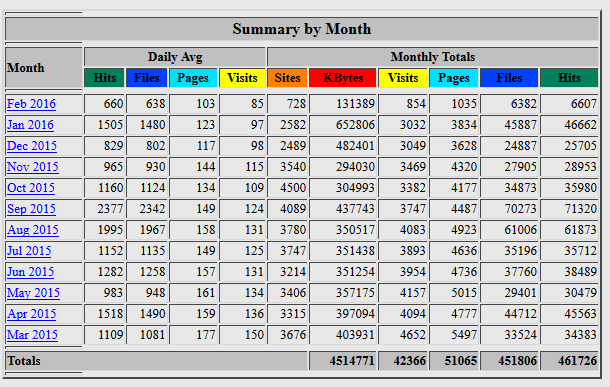610x387 pixels.
Task: Click the Summary by Month title
Action: coord(301,29)
